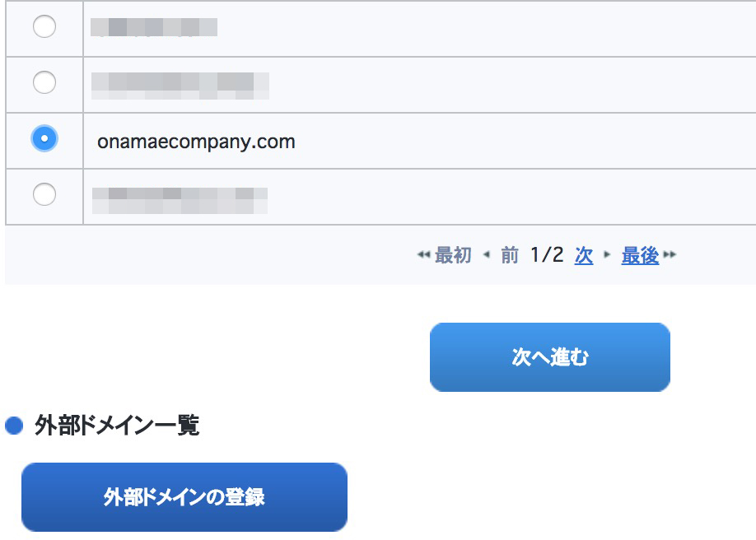The image size is (756, 540).
Task: Click the onamaecompany.com selected radio button
Action: 44,138
